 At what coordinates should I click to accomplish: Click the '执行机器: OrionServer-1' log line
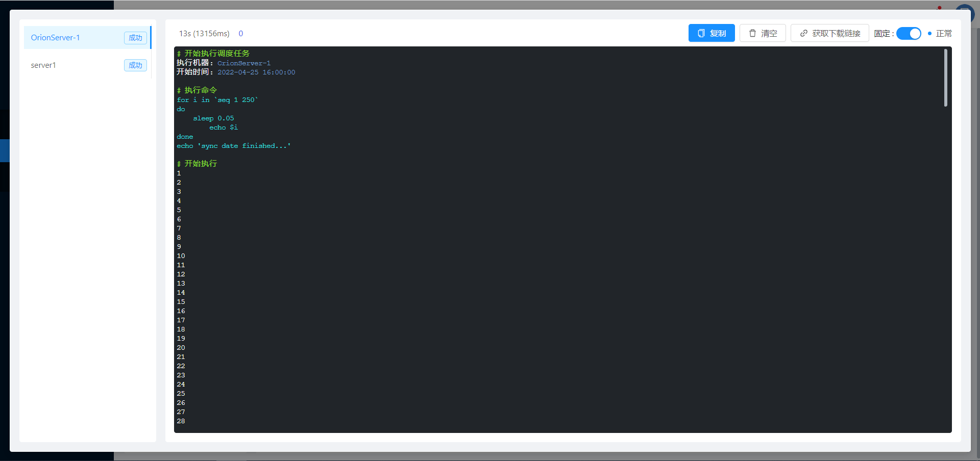[224, 63]
